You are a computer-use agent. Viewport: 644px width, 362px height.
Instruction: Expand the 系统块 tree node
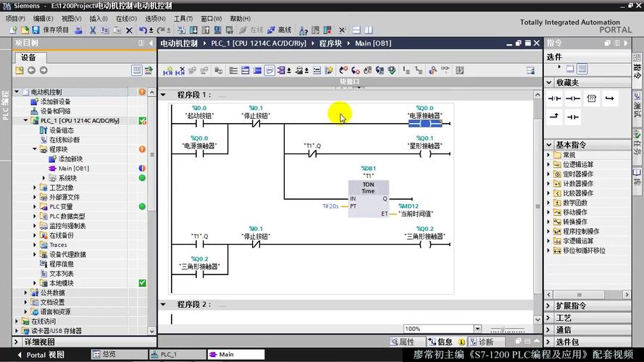[43, 178]
